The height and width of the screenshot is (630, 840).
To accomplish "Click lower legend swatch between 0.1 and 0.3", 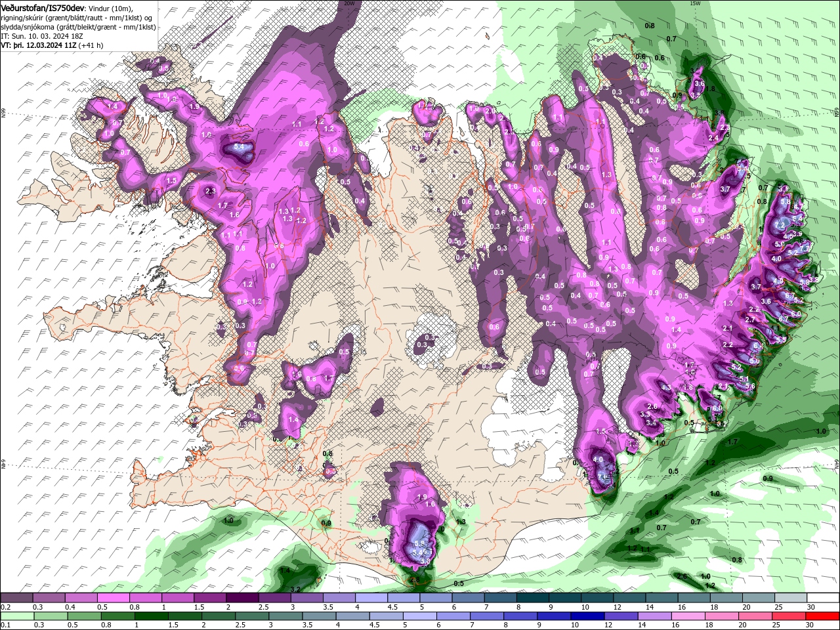I will point(17,616).
